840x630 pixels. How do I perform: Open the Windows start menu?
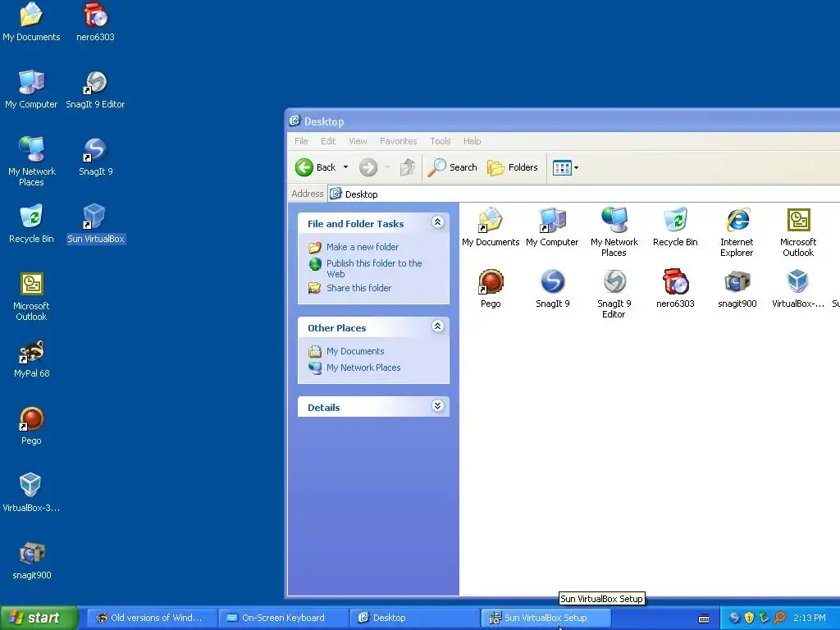point(39,619)
